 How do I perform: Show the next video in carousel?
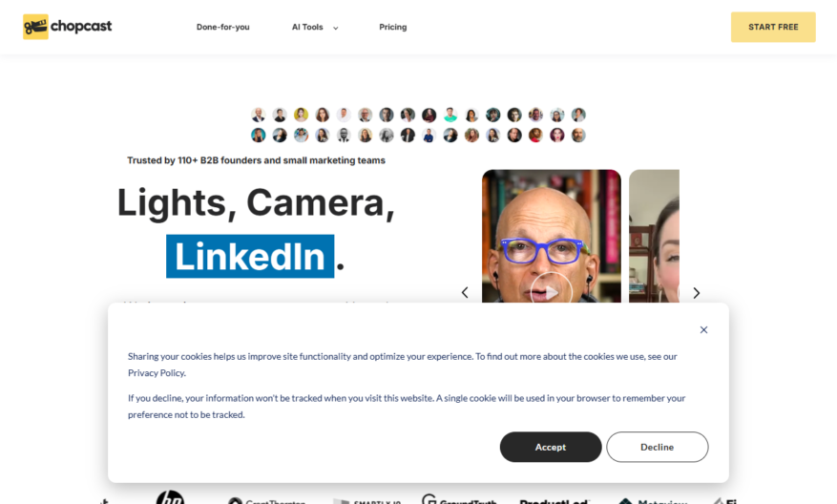tap(696, 293)
